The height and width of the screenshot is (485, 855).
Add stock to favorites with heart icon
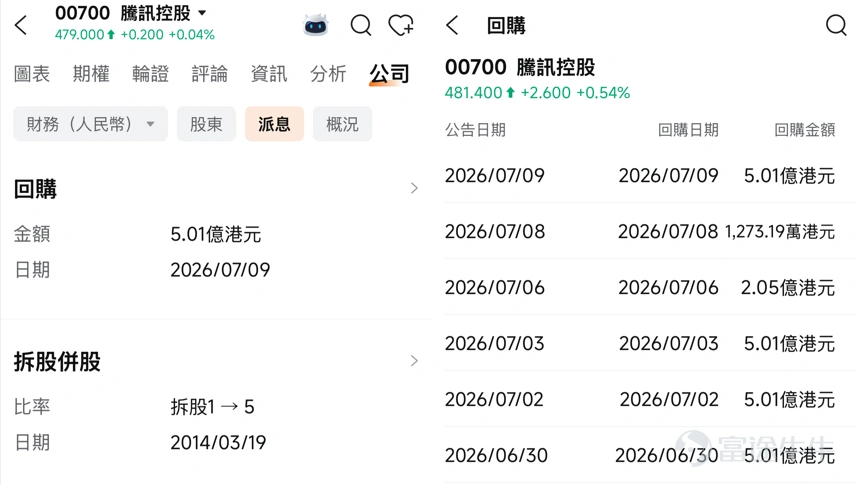[401, 25]
